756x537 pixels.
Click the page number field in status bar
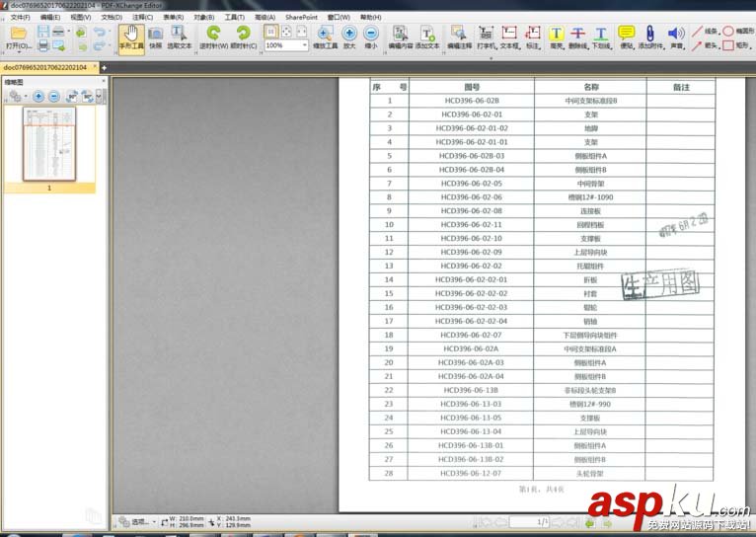529,522
